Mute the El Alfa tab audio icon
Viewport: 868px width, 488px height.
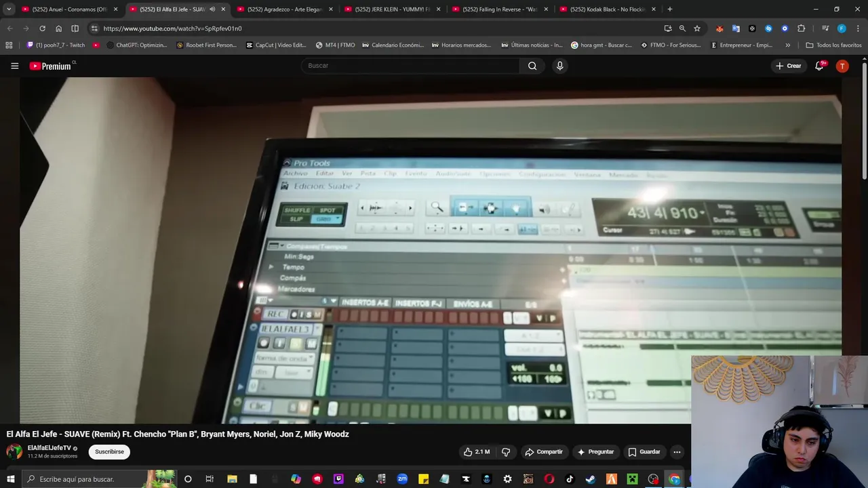pos(212,9)
